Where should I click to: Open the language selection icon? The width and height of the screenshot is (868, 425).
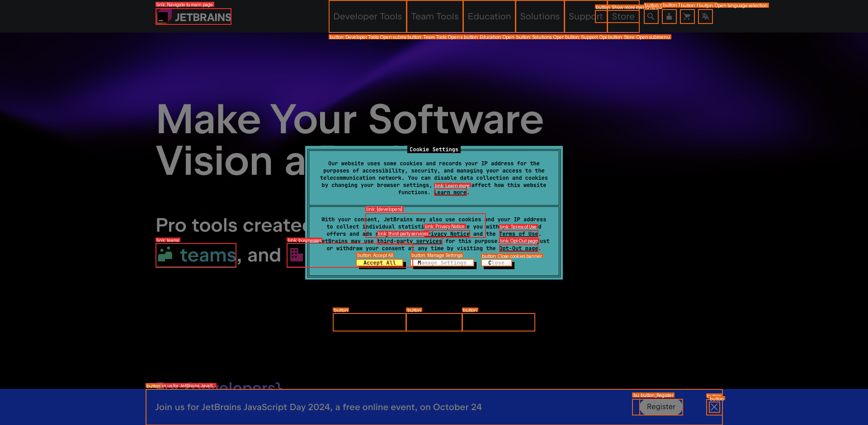(x=705, y=17)
